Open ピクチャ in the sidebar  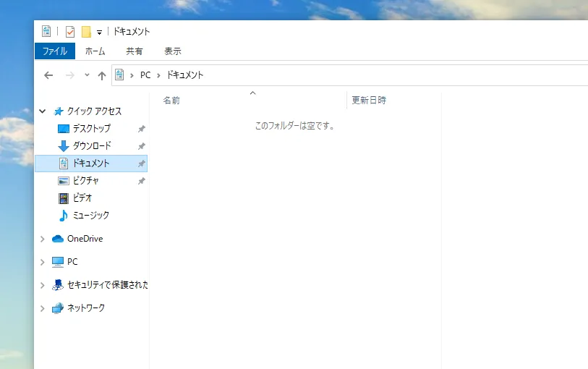point(85,181)
